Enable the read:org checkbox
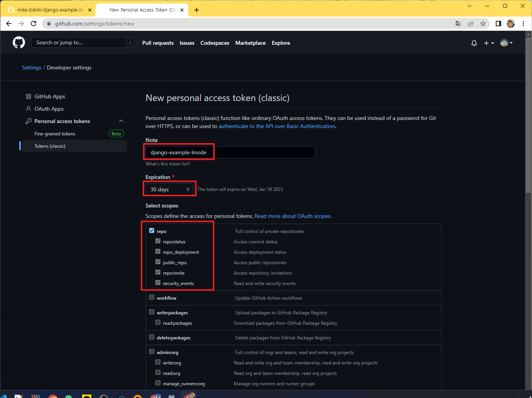 (158, 373)
